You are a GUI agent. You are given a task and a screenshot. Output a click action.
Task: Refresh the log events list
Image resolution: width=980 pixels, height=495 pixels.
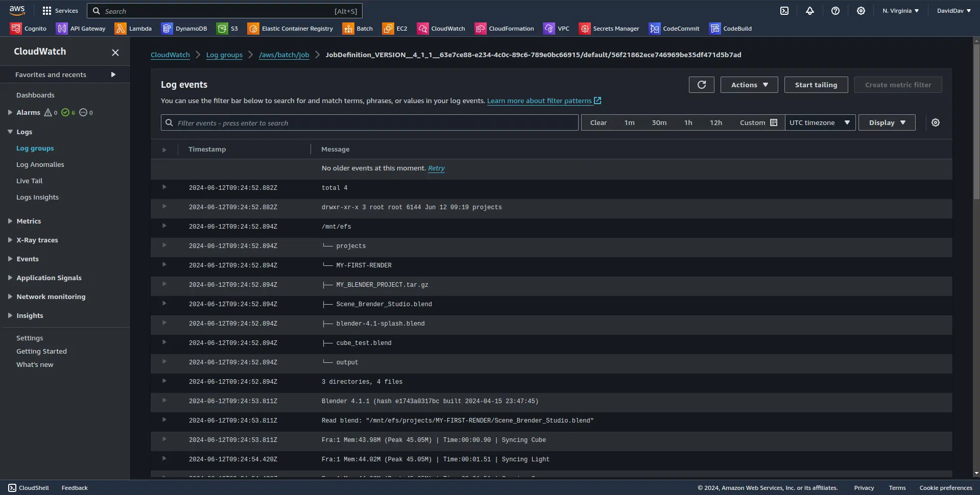point(701,85)
